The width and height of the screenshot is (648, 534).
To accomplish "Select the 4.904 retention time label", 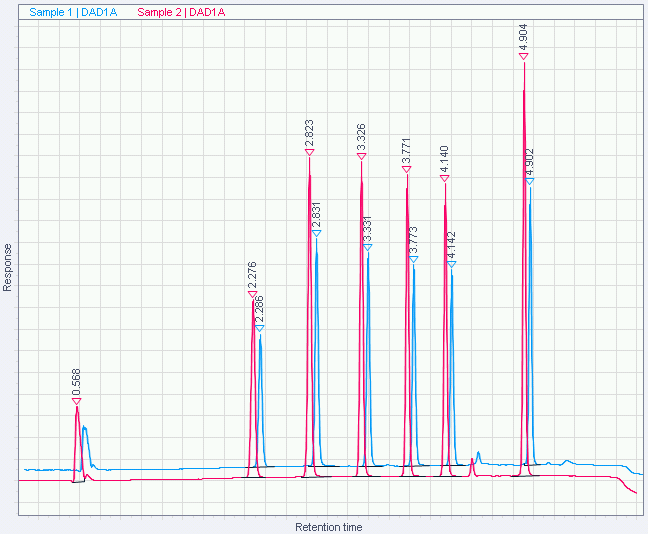I will [523, 38].
